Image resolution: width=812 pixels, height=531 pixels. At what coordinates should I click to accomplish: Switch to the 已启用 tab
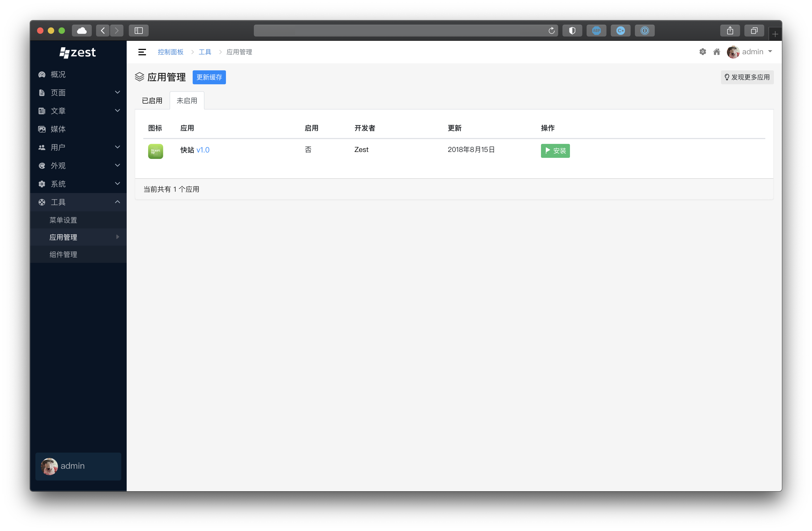click(x=152, y=101)
